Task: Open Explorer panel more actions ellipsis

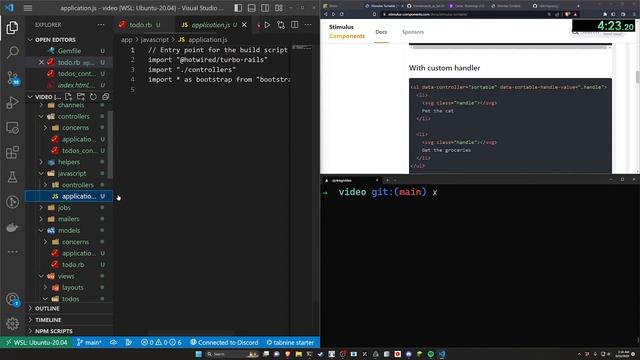Action: coord(101,25)
